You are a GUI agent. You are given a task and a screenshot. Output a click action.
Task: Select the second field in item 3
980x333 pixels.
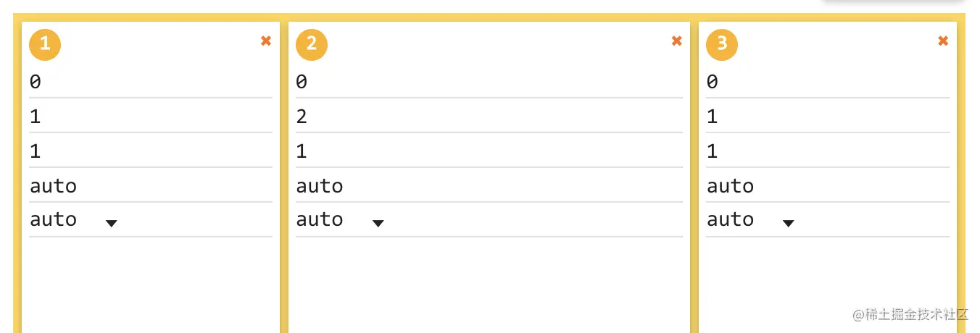coord(827,117)
